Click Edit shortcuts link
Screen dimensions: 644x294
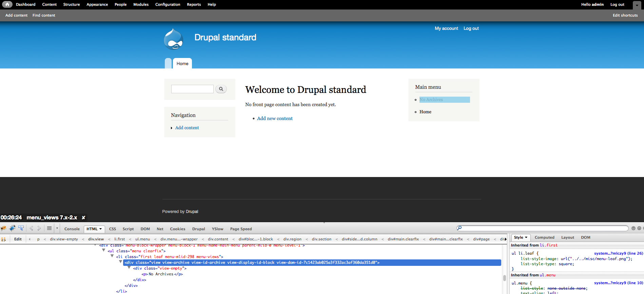[625, 15]
